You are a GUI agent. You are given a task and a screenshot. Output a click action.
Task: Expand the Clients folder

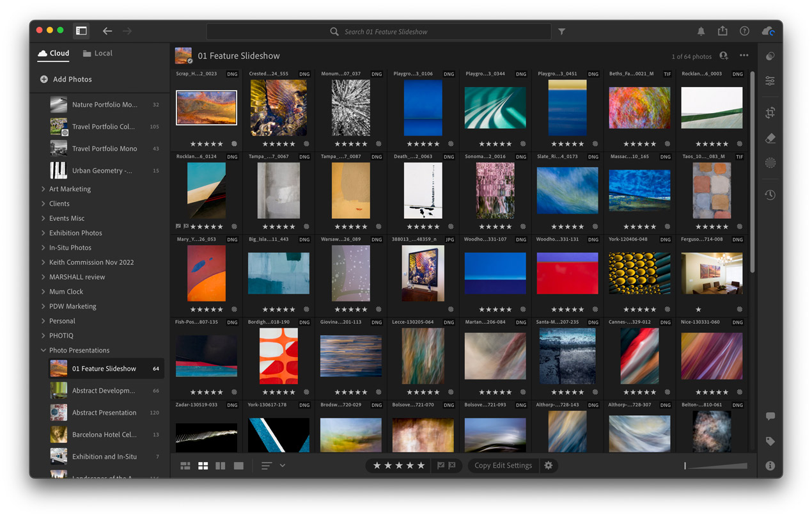[x=43, y=203]
